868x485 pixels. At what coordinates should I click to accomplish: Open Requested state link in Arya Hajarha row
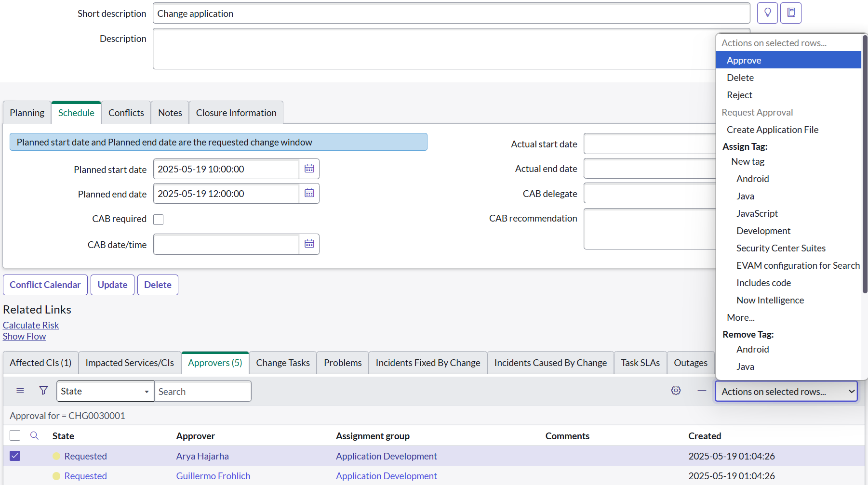tap(85, 456)
